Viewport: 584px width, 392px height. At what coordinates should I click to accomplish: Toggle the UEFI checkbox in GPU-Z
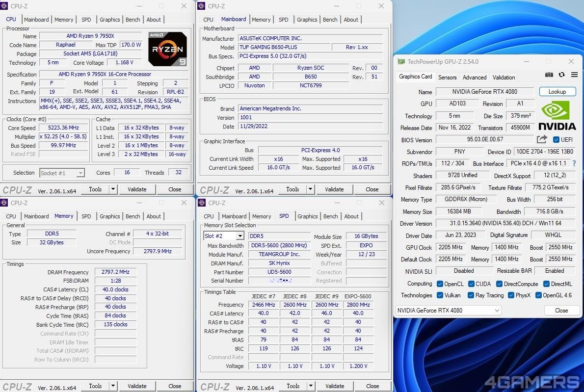click(x=556, y=140)
